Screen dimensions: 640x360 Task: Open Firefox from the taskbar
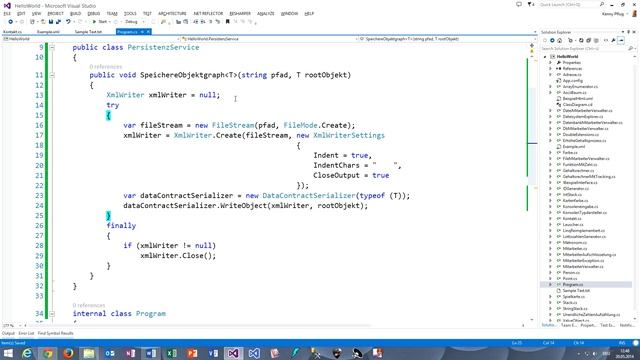coord(68,353)
